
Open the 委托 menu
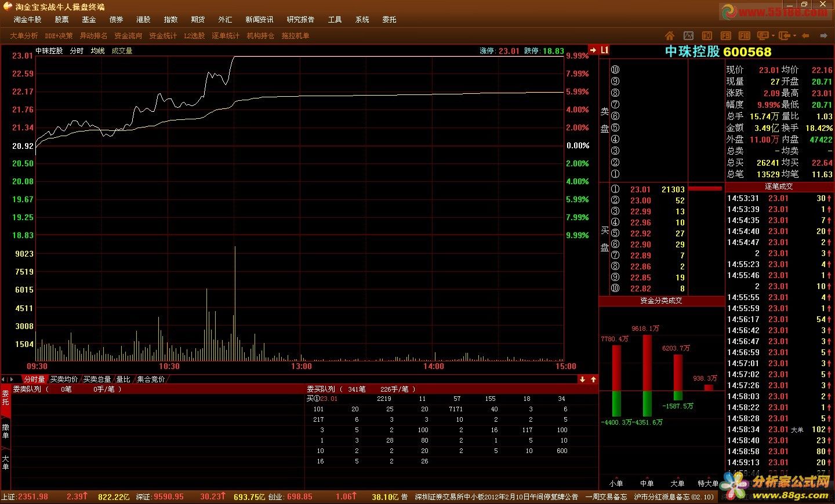(x=390, y=20)
